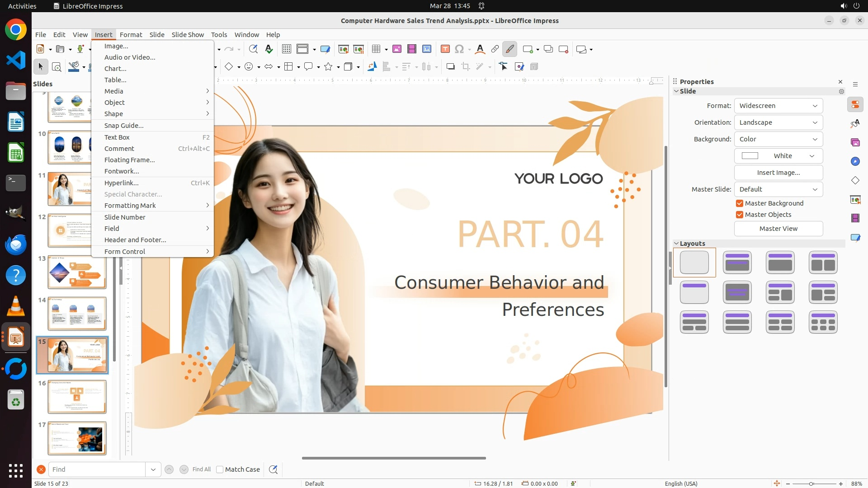Enable the Match Case checkbox
Viewport: 868px width, 488px height.
click(x=220, y=469)
